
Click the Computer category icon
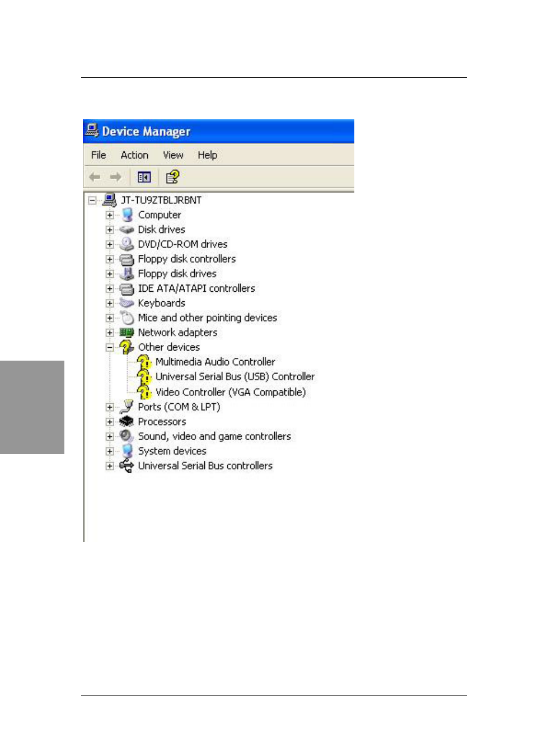127,214
